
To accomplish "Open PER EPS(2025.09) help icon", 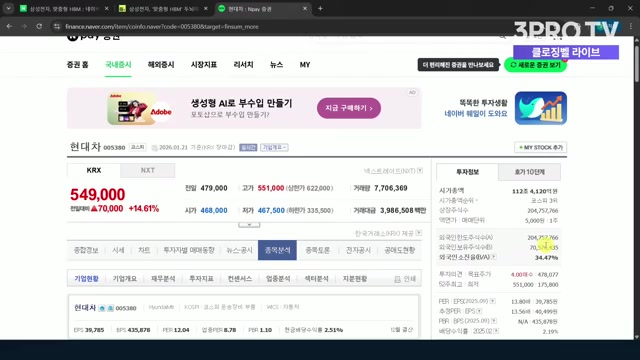I will coord(493,301).
